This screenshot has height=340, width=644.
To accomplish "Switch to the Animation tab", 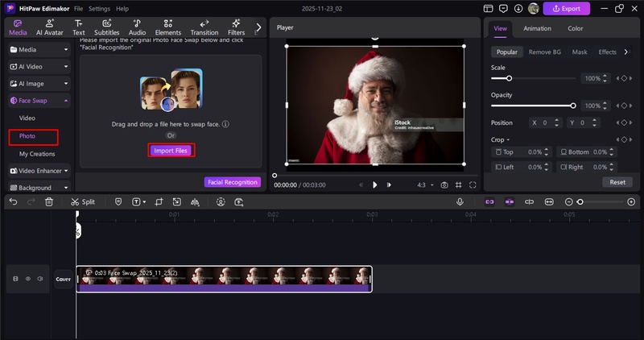I will click(x=537, y=28).
